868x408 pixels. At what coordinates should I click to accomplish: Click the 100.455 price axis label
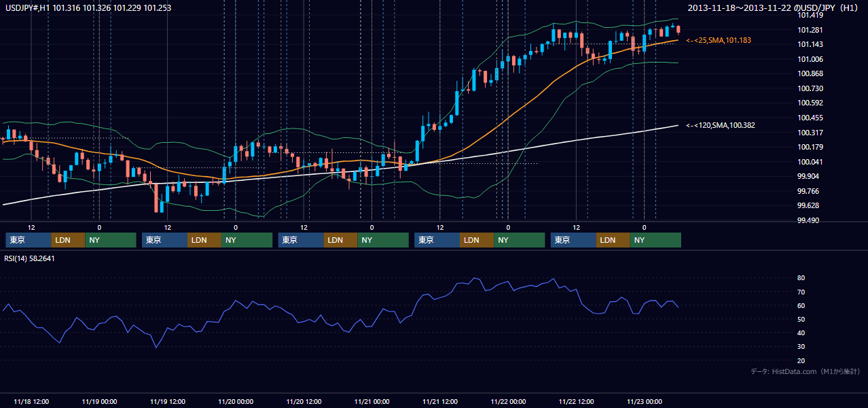pyautogui.click(x=810, y=118)
